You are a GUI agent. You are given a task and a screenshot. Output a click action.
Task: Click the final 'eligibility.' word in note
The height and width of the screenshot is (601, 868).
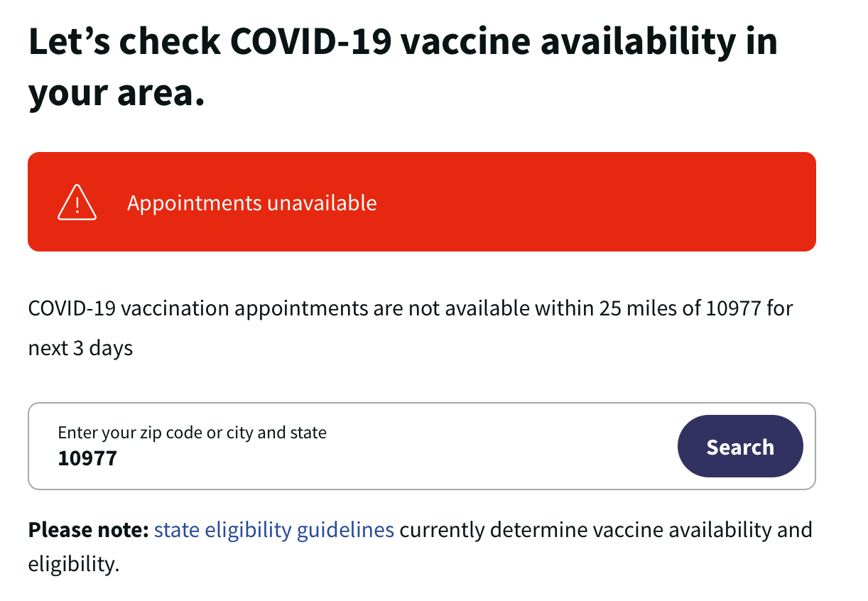click(x=71, y=564)
